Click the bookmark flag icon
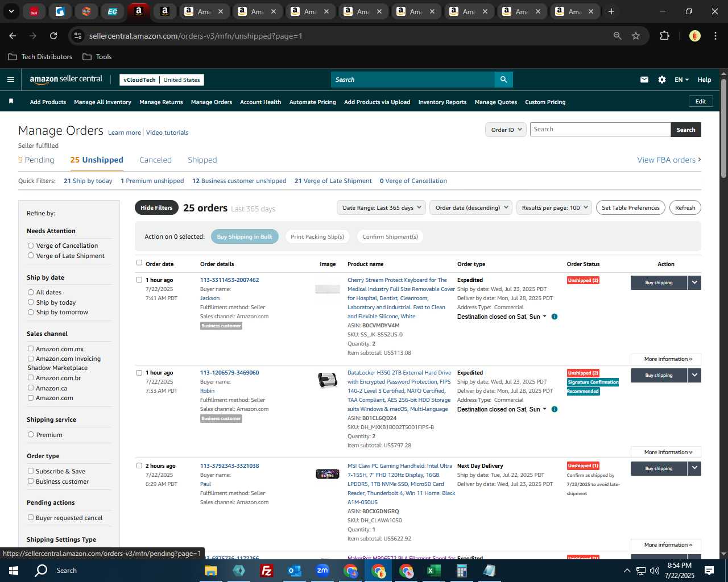This screenshot has width=728, height=582. point(11,101)
